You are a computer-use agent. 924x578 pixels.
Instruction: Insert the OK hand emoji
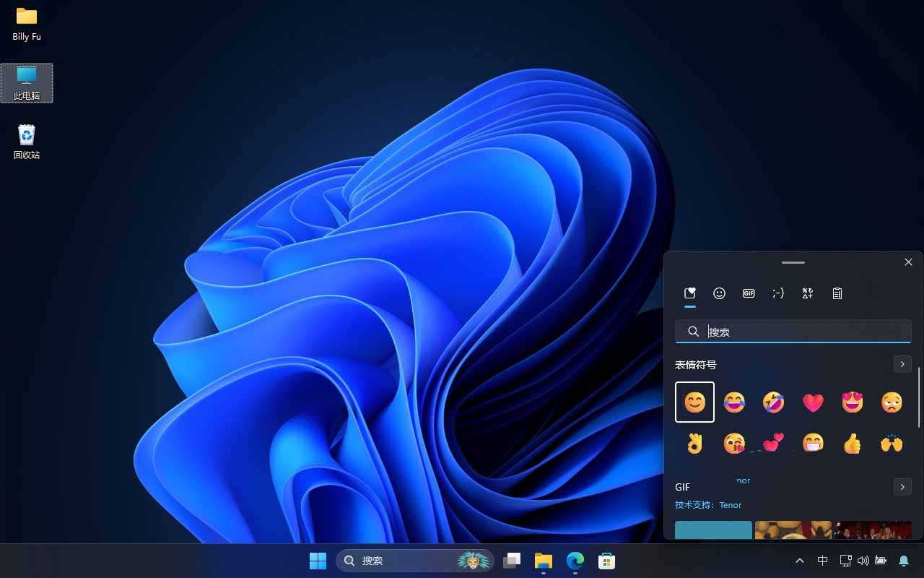[x=694, y=443]
